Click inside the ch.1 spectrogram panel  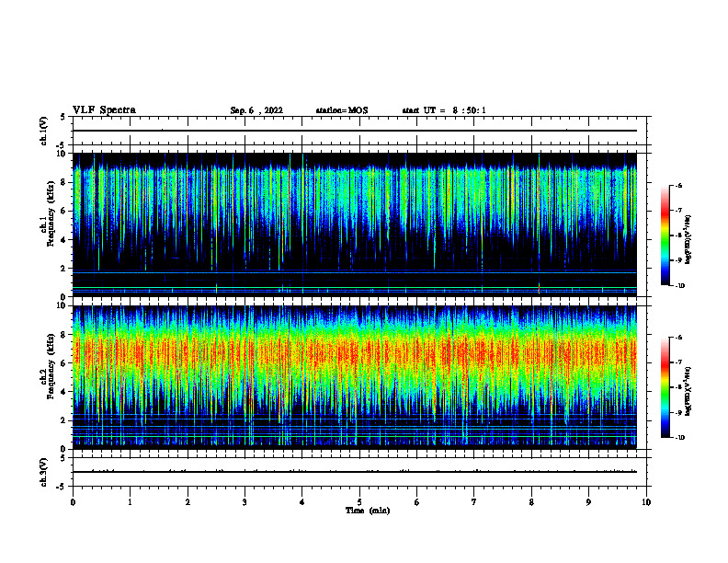355,224
